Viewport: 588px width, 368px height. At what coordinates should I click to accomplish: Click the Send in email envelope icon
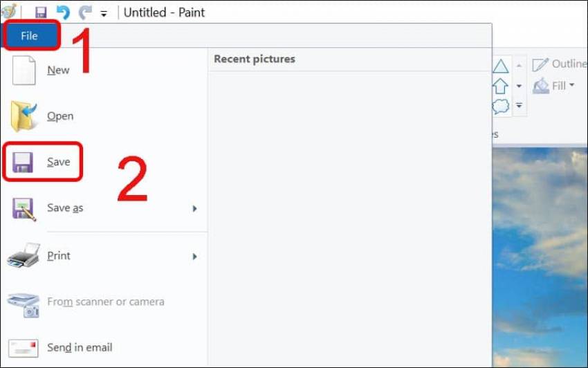tap(24, 347)
